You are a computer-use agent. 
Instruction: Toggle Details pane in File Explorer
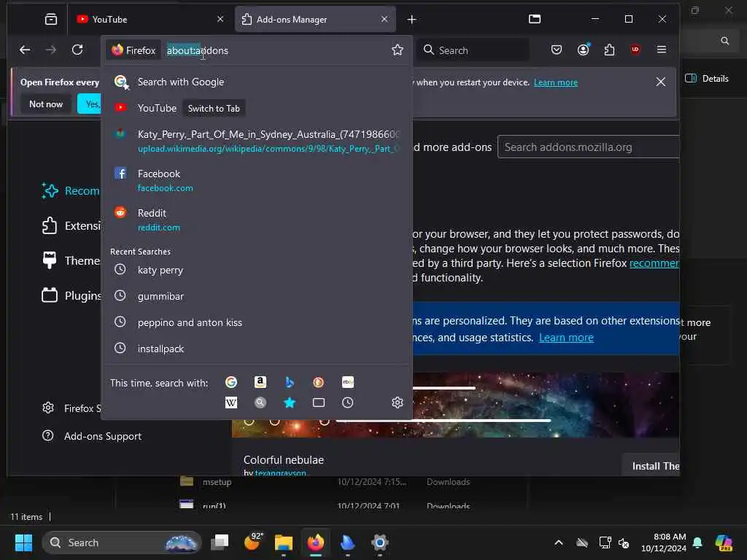707,79
